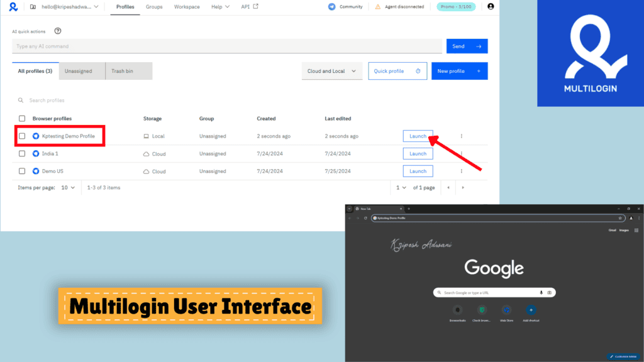Click the Promo 3/100 progress pill
Screen dimensions: 644x362
456,6
